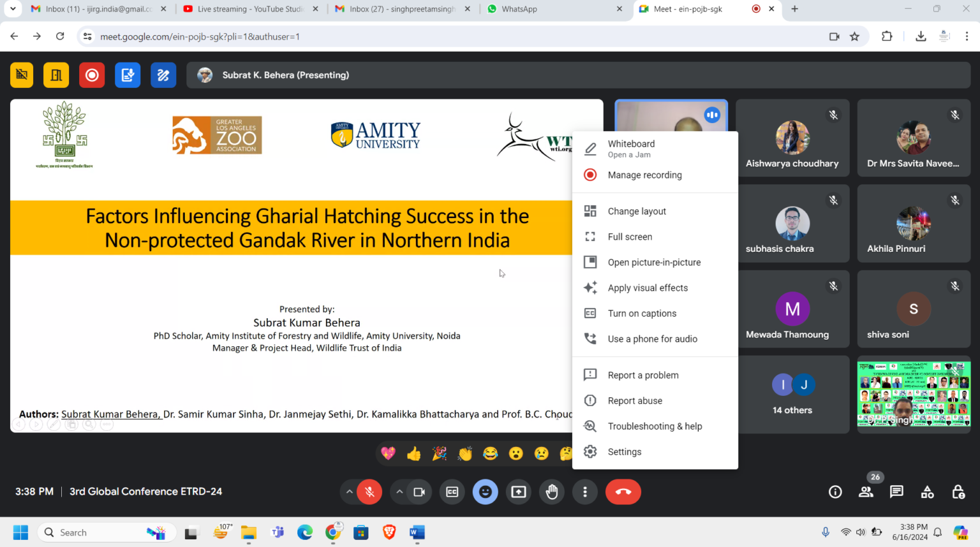
Task: Open the activities icon
Action: click(x=927, y=492)
